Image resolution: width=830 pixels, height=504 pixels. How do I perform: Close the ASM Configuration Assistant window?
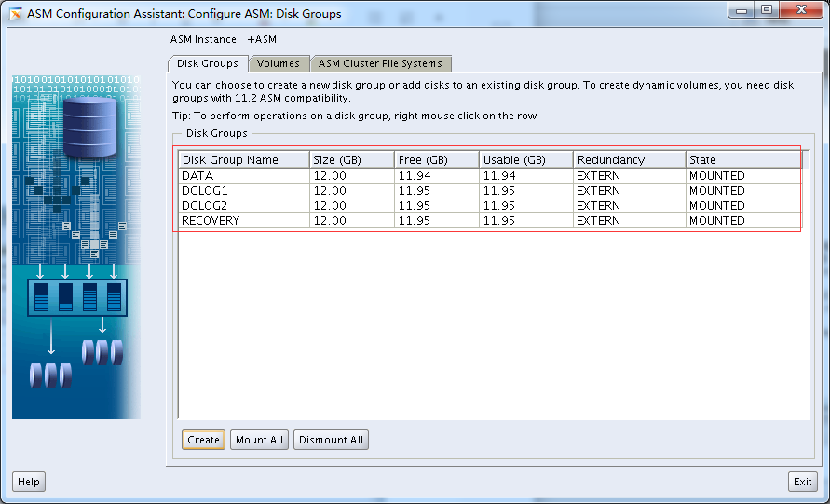[801, 10]
